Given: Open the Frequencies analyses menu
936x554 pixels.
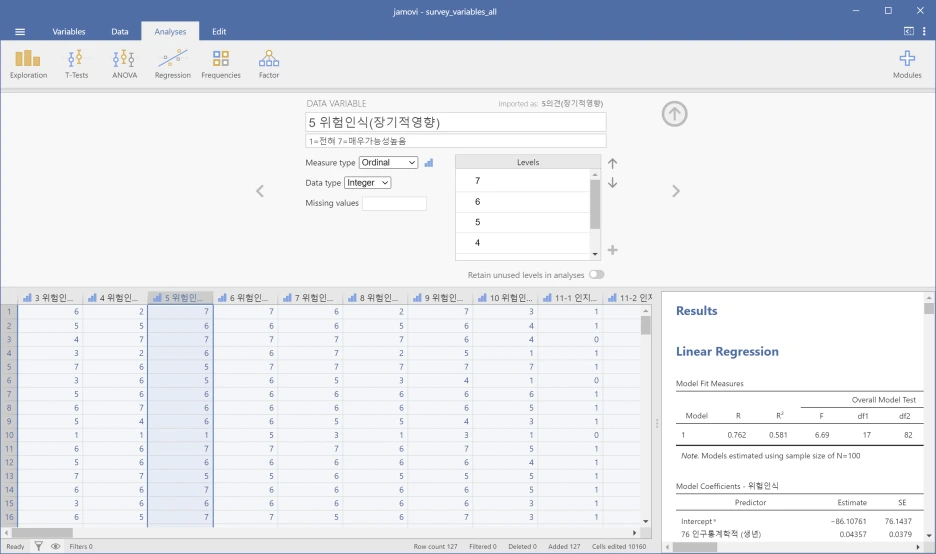Looking at the screenshot, I should pyautogui.click(x=221, y=64).
